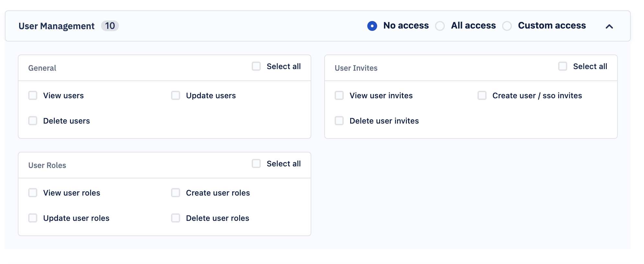Click the User Roles section label

click(47, 165)
